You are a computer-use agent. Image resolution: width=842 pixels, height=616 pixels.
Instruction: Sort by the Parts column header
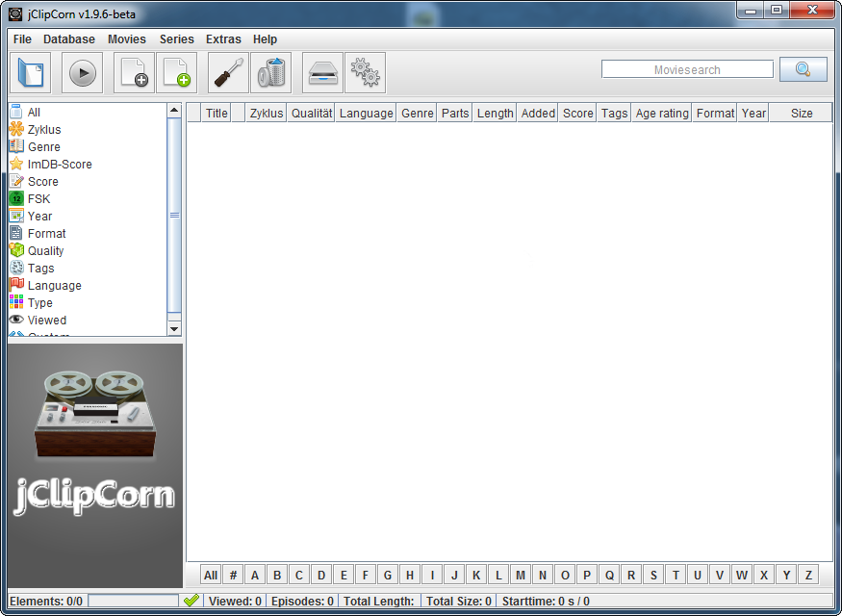point(455,114)
